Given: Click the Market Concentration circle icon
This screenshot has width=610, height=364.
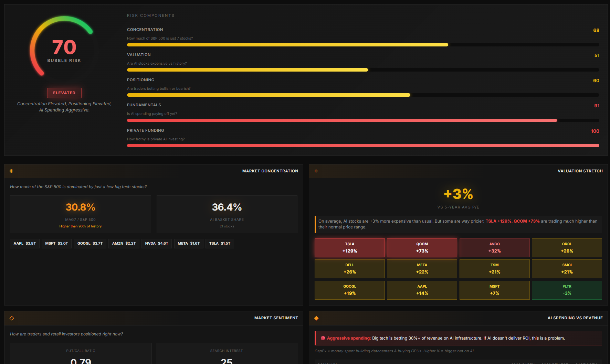Looking at the screenshot, I should [x=11, y=171].
